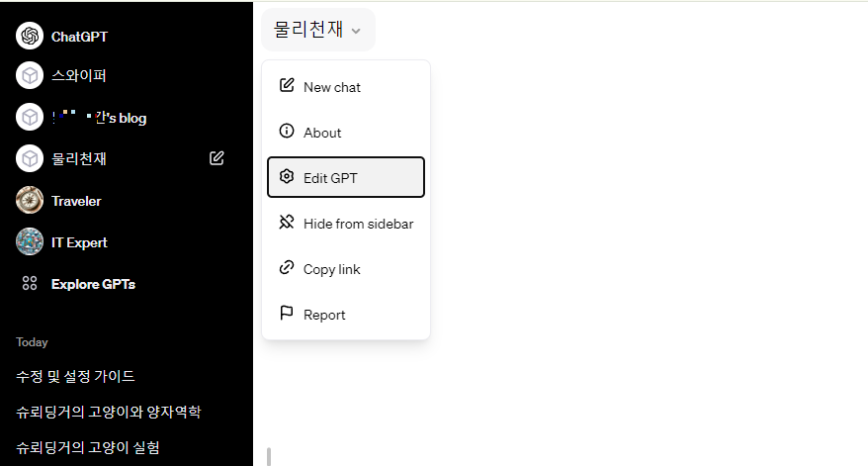The image size is (868, 466).
Task: Open the IT Expert GPT
Action: click(x=79, y=242)
